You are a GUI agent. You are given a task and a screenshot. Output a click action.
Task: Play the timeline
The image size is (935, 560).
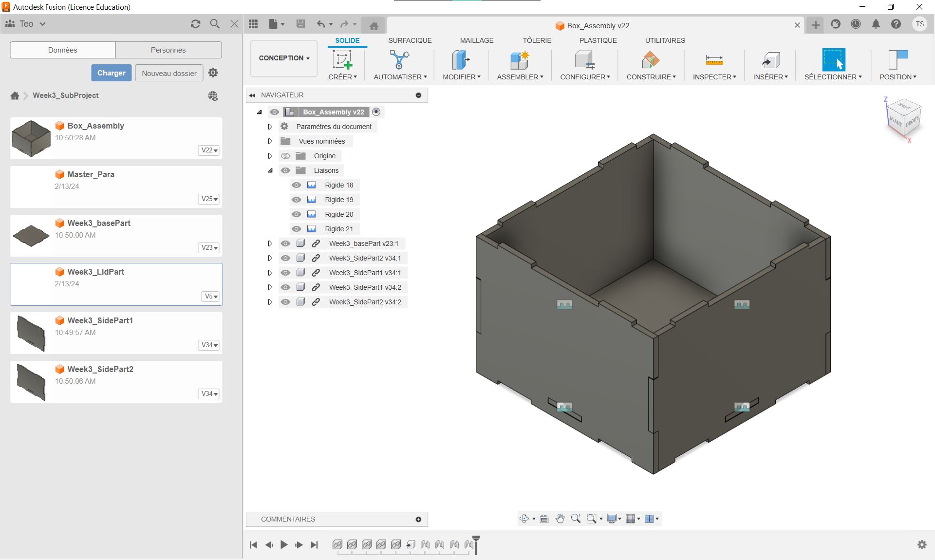click(284, 545)
